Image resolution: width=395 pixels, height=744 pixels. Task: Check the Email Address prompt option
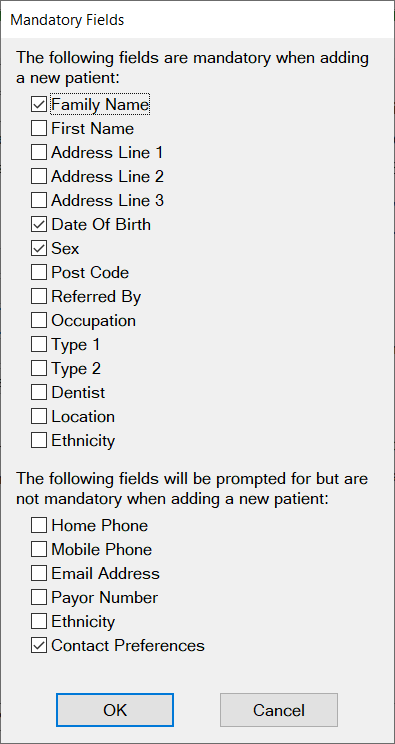[x=39, y=573]
